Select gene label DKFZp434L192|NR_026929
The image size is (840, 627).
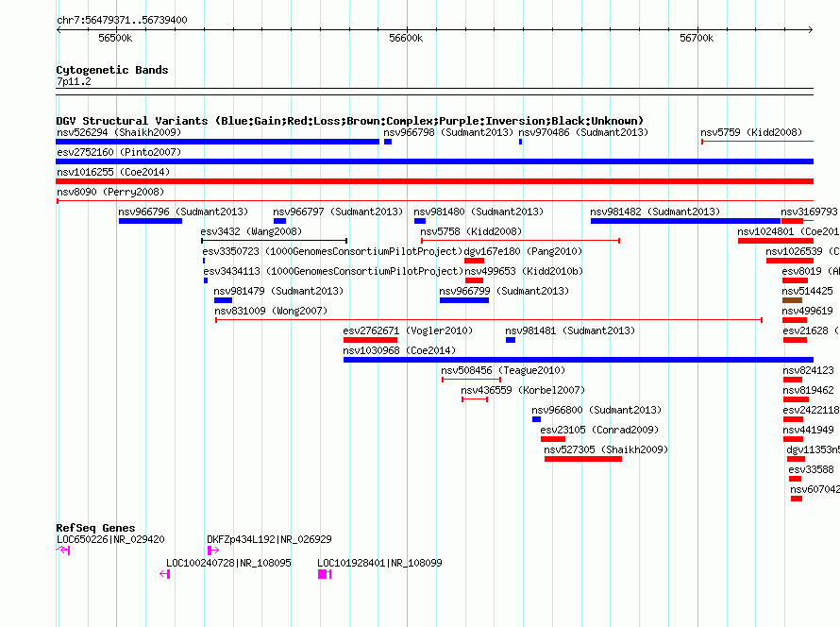point(270,539)
